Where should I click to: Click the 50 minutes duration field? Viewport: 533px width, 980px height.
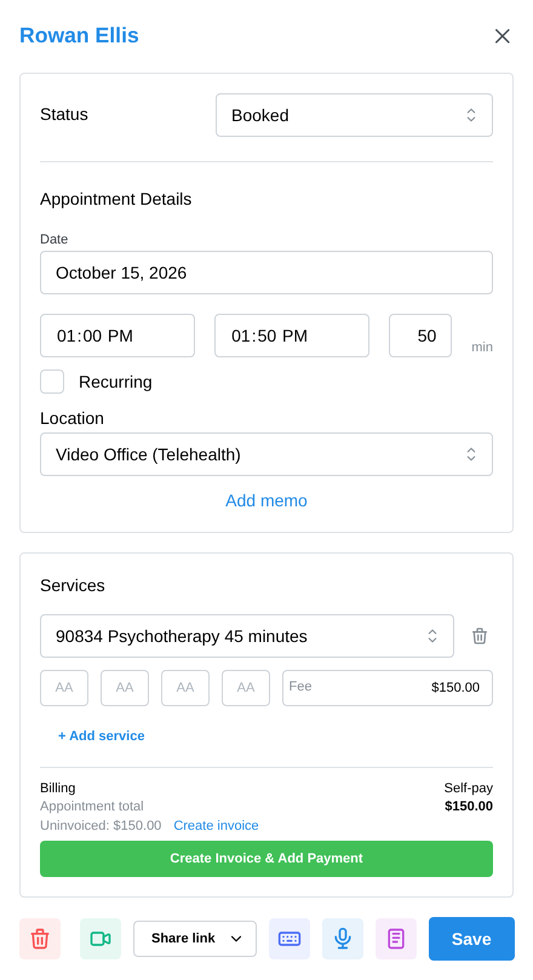coord(420,336)
